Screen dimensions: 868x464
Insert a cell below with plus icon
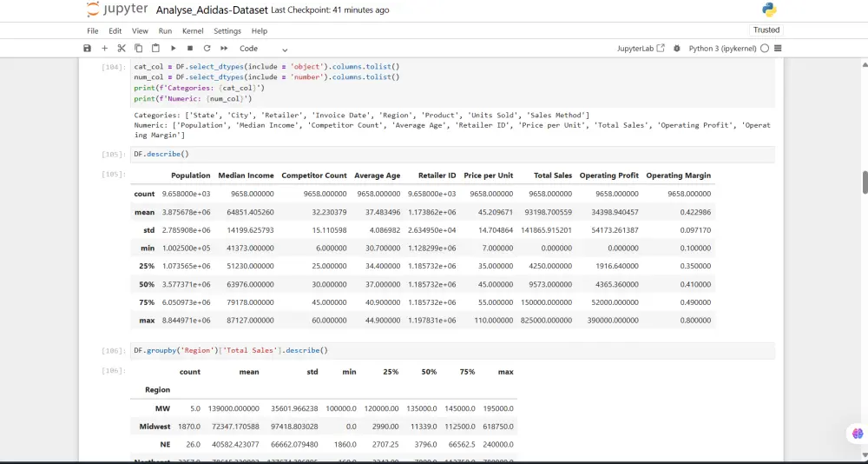104,49
